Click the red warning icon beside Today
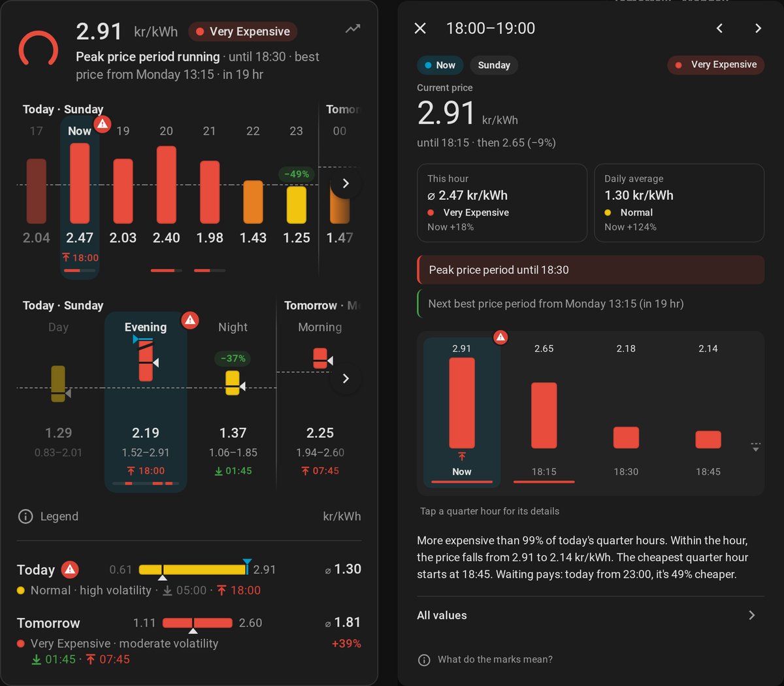Screen dimensions: 784x686 tap(70, 570)
